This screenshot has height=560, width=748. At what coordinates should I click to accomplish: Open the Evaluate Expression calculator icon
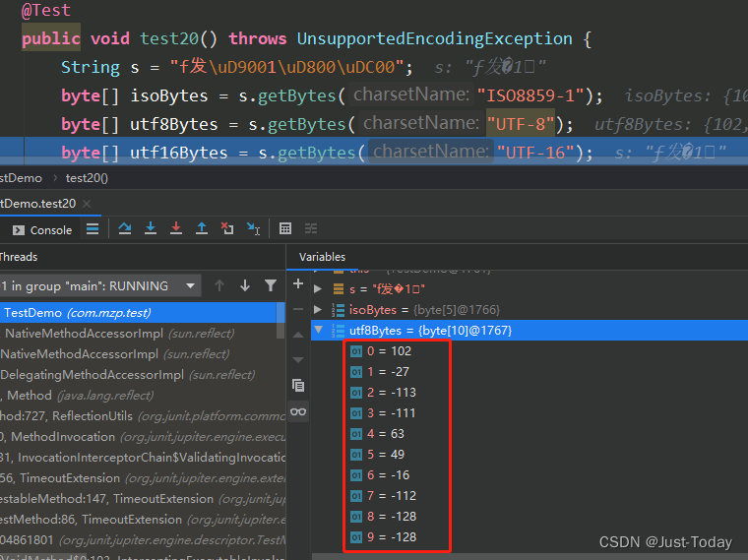pos(285,228)
